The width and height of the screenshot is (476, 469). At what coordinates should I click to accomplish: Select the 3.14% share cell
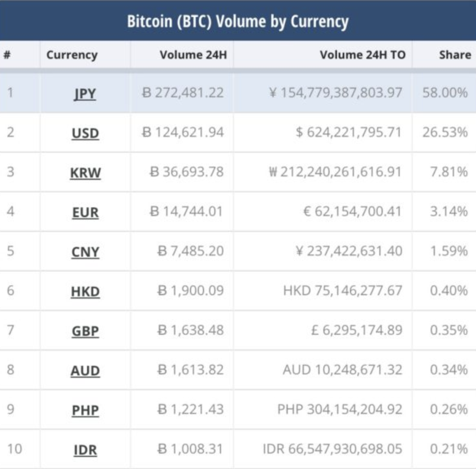pyautogui.click(x=449, y=211)
